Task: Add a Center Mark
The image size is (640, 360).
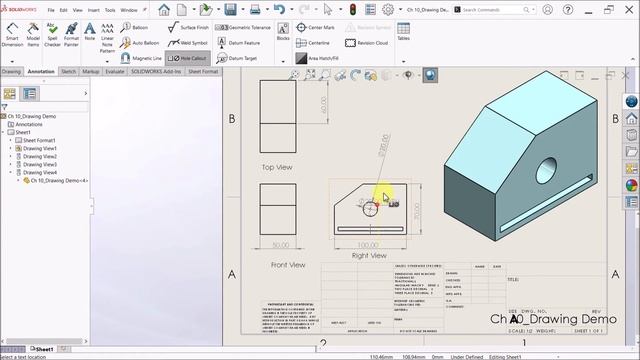Action: coord(315,27)
